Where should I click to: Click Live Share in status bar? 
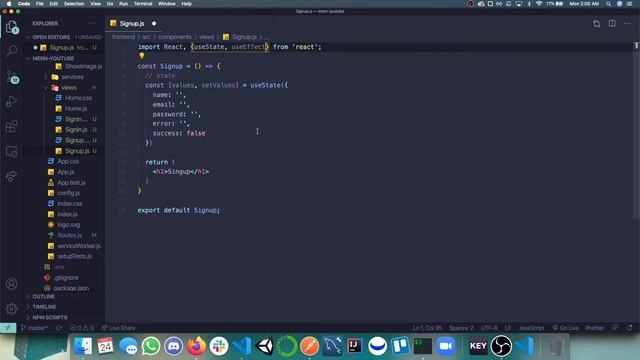point(118,328)
